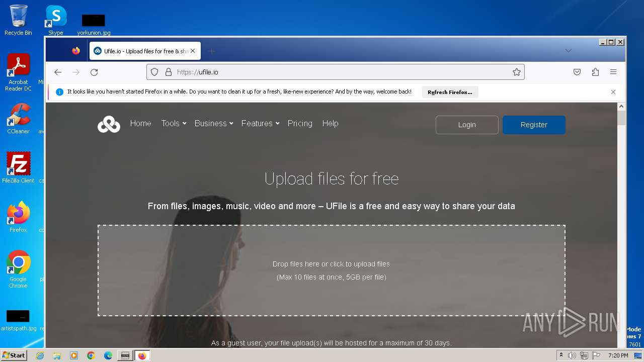Open the Firefox desktop shortcut
644x362 pixels.
[x=18, y=217]
